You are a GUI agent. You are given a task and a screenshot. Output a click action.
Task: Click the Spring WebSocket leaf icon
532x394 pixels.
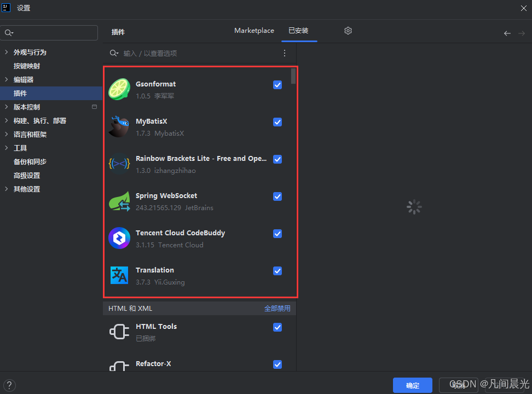point(119,201)
